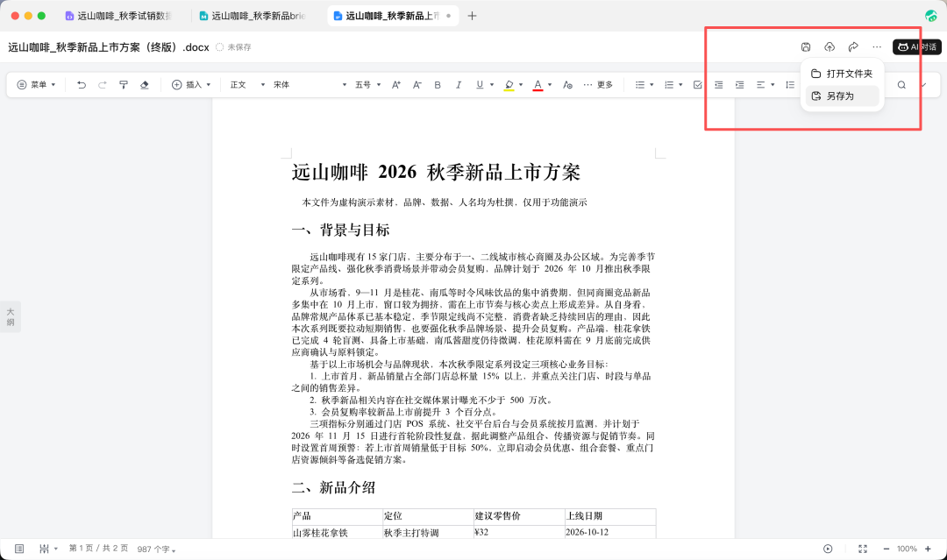Click the save document icon
Viewport: 947px width, 560px height.
pyautogui.click(x=806, y=47)
